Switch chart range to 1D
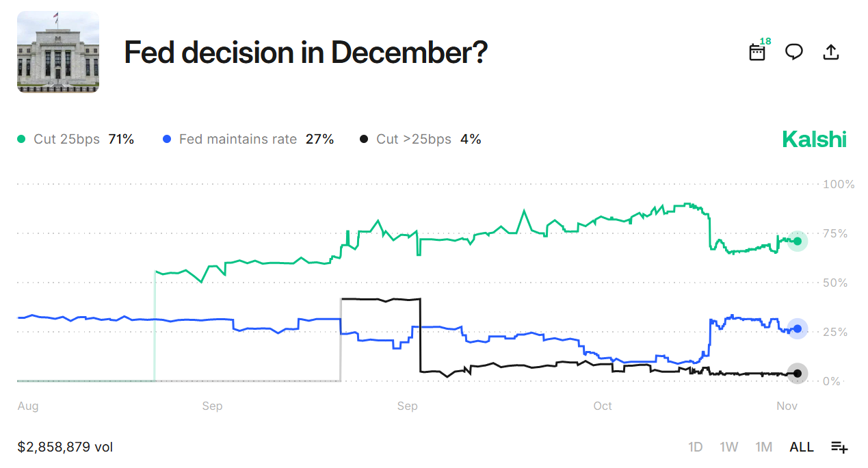The width and height of the screenshot is (868, 468). click(696, 446)
